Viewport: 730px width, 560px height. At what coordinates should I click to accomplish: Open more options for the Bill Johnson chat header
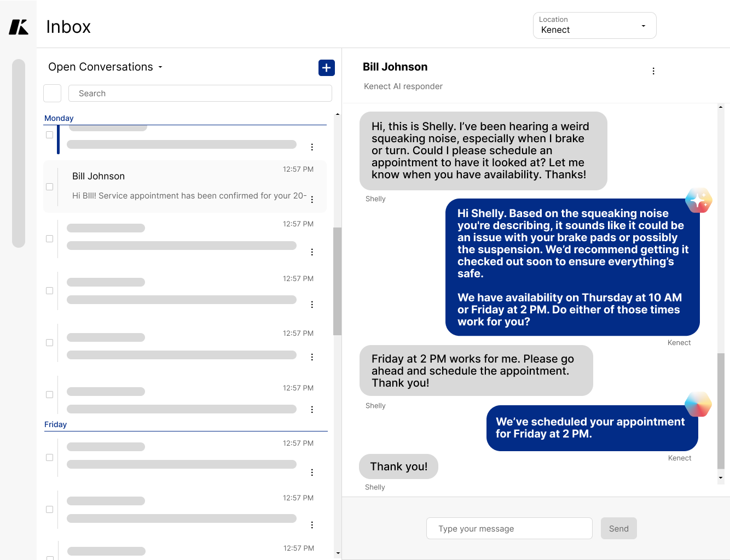(x=653, y=71)
